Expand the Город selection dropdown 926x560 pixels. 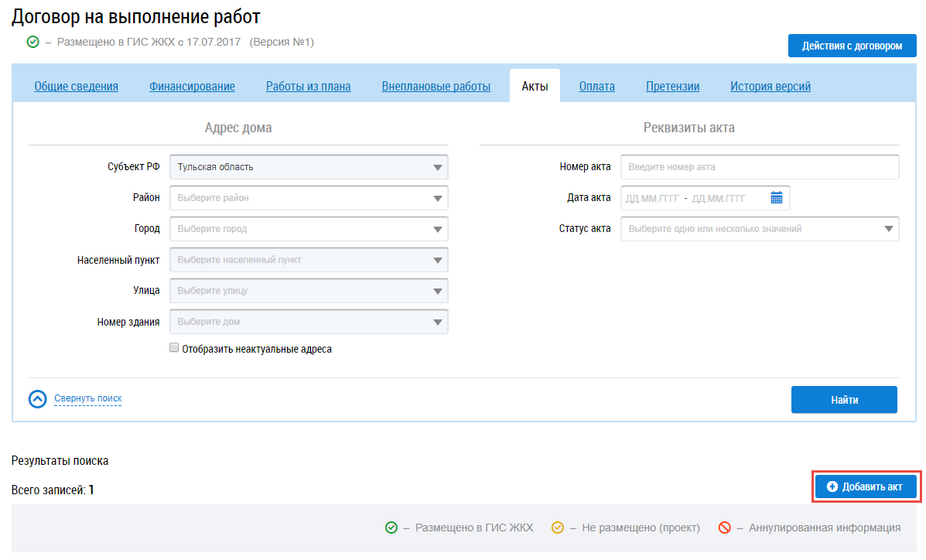point(309,229)
